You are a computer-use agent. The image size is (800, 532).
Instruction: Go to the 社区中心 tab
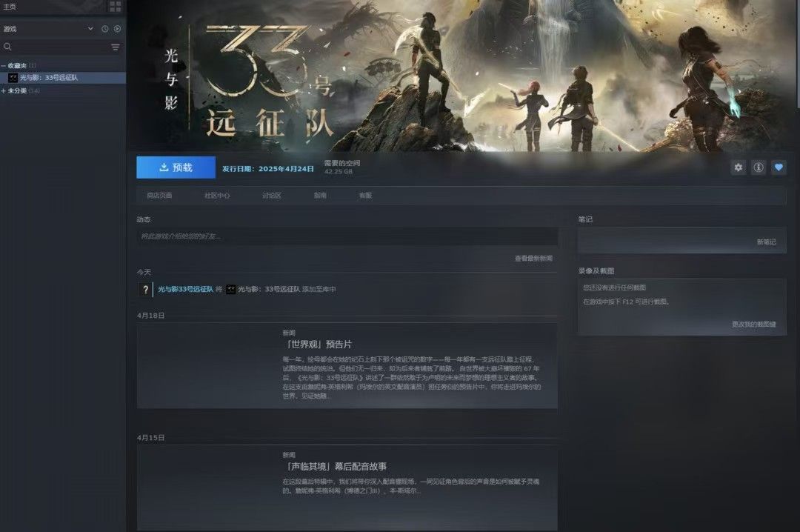[217, 196]
